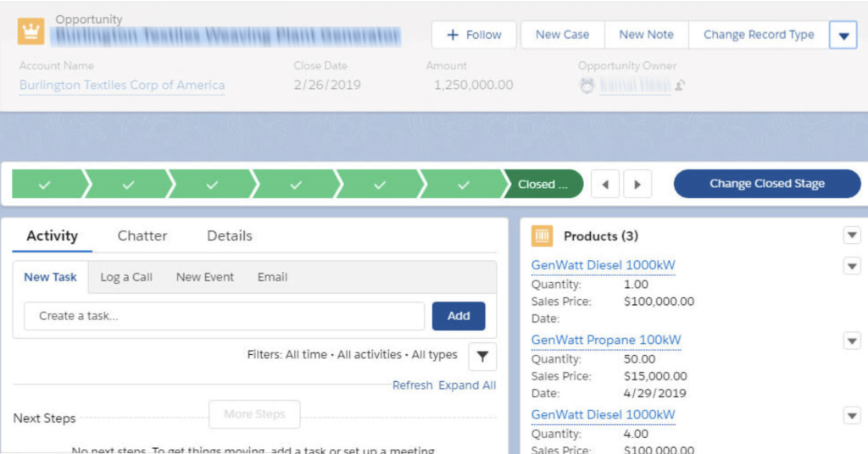Screen dimensions: 868x454
Task: Select the fourth completed path stage
Action: (x=296, y=184)
